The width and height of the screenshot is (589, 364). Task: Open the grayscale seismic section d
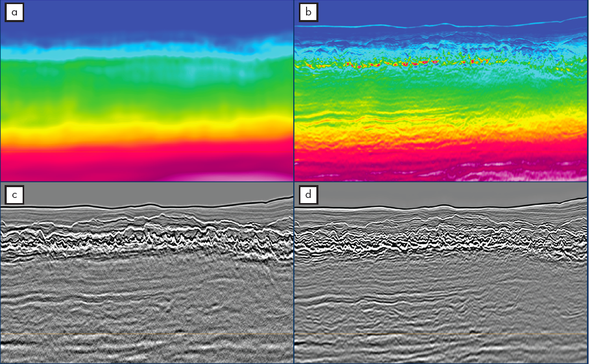pos(441,273)
